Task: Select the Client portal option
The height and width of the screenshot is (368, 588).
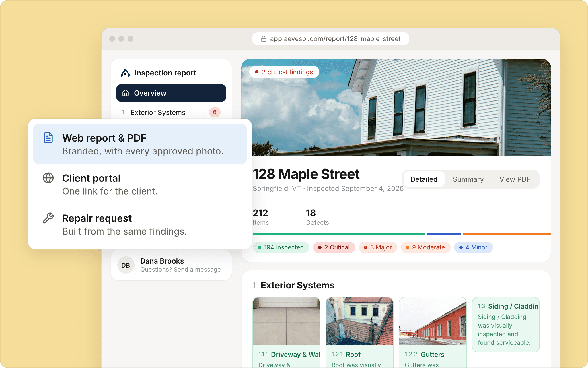Action: (140, 184)
